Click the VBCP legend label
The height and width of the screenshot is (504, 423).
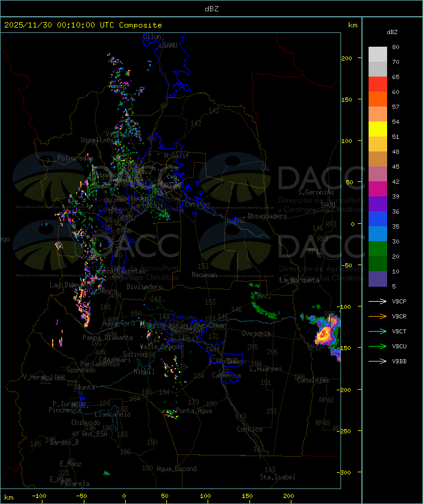tap(399, 301)
